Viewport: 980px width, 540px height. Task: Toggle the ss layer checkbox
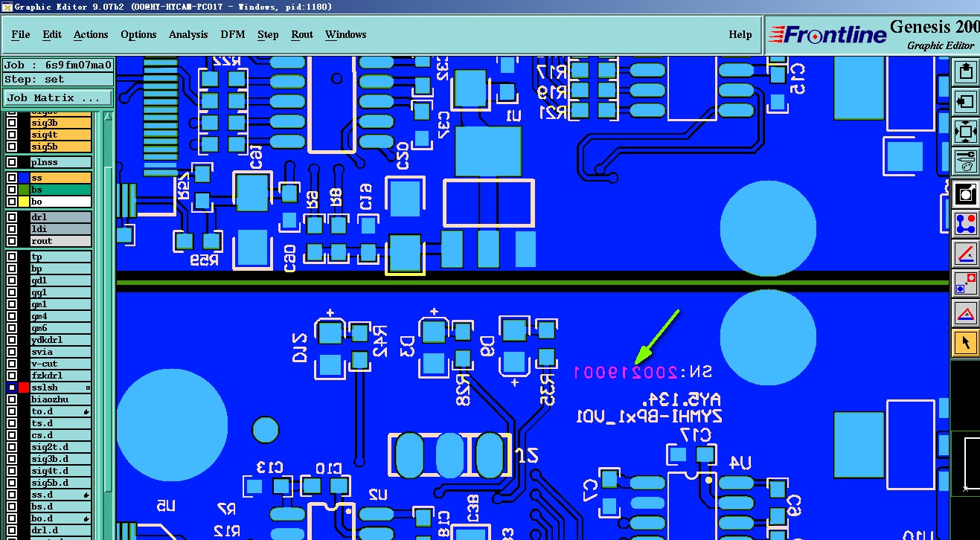(x=12, y=178)
